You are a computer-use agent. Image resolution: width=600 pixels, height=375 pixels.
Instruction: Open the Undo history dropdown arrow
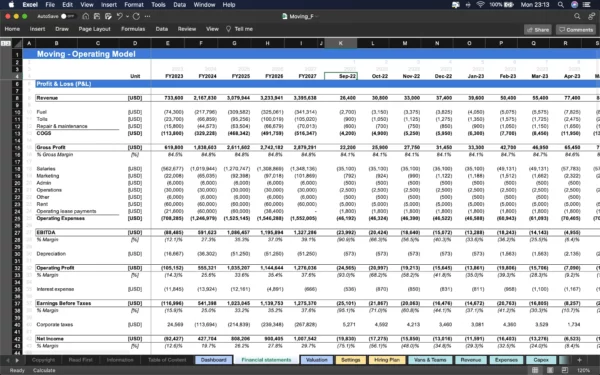coord(127,16)
